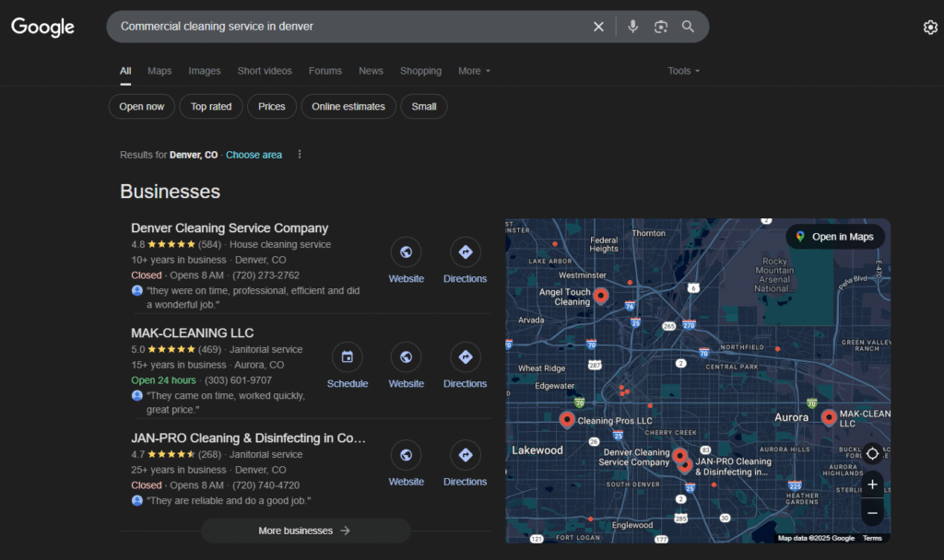This screenshot has width=944, height=560.
Task: Select Angel Touch Cleaning map pin
Action: point(600,296)
